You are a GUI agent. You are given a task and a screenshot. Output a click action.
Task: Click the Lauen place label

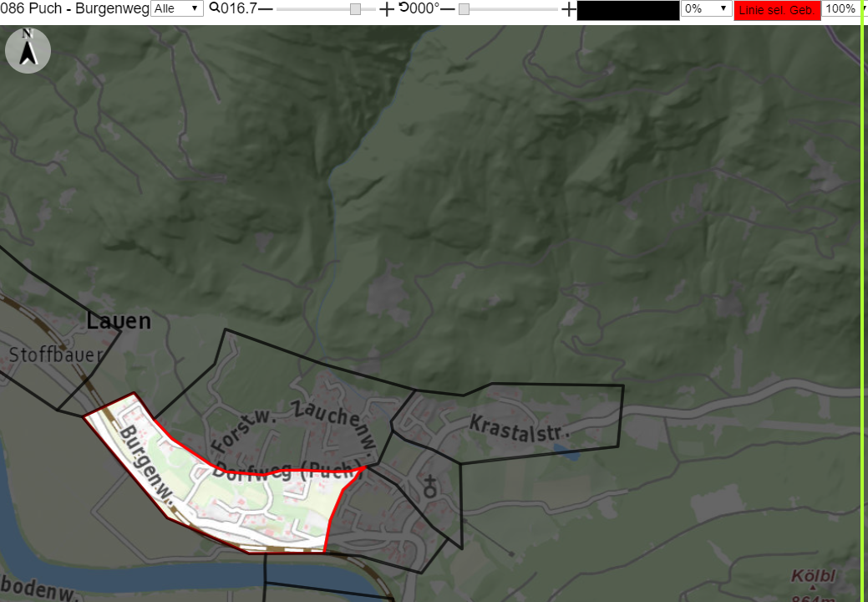point(119,321)
